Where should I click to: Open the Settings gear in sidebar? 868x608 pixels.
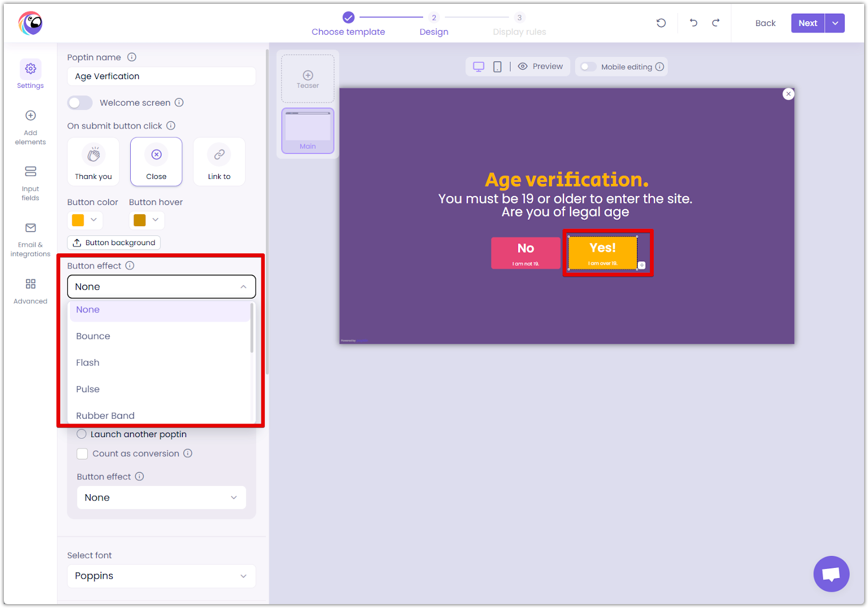(30, 69)
